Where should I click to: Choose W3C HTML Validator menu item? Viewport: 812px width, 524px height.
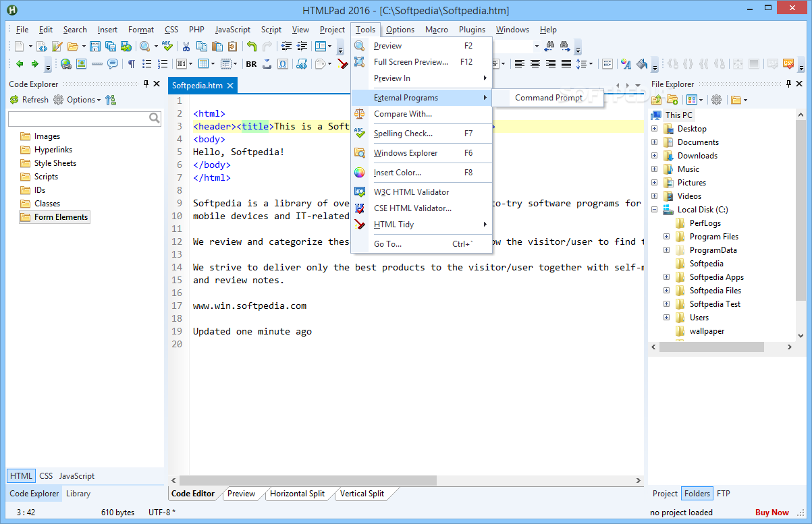[x=421, y=192]
